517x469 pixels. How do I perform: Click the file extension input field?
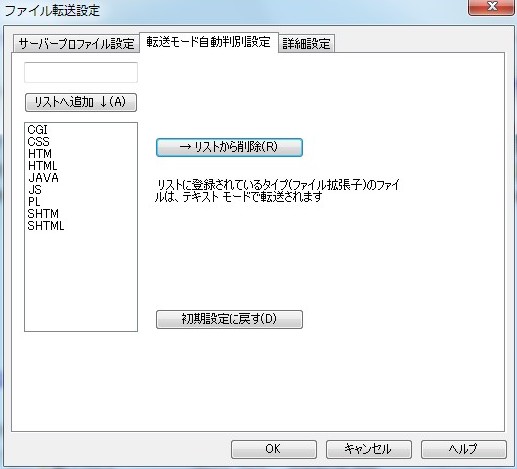[81, 72]
